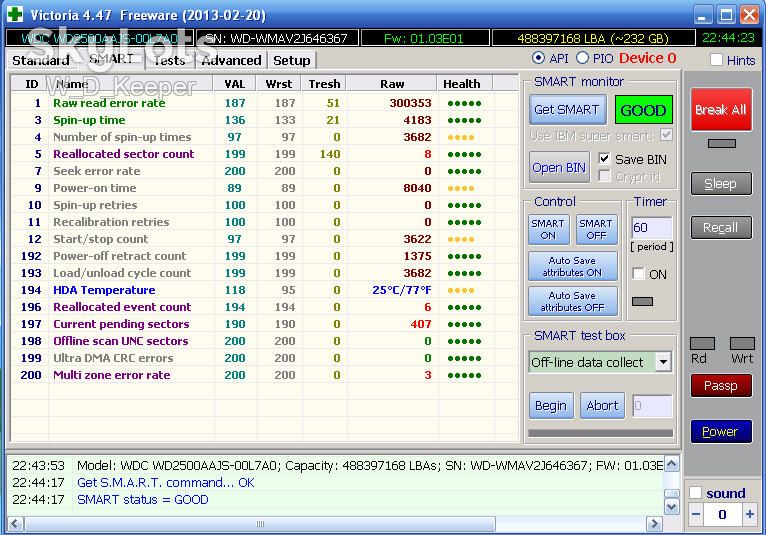
Task: Click the red Break All button
Action: tap(721, 109)
